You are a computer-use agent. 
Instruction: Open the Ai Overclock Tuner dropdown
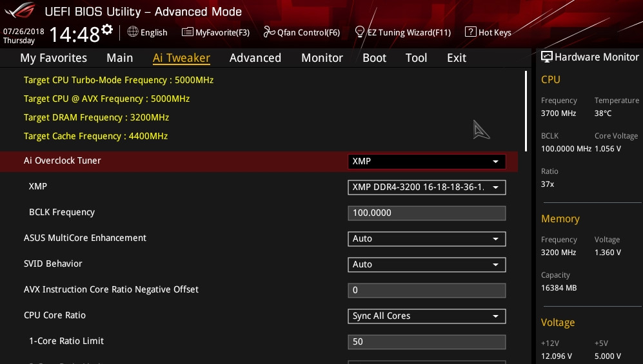426,161
